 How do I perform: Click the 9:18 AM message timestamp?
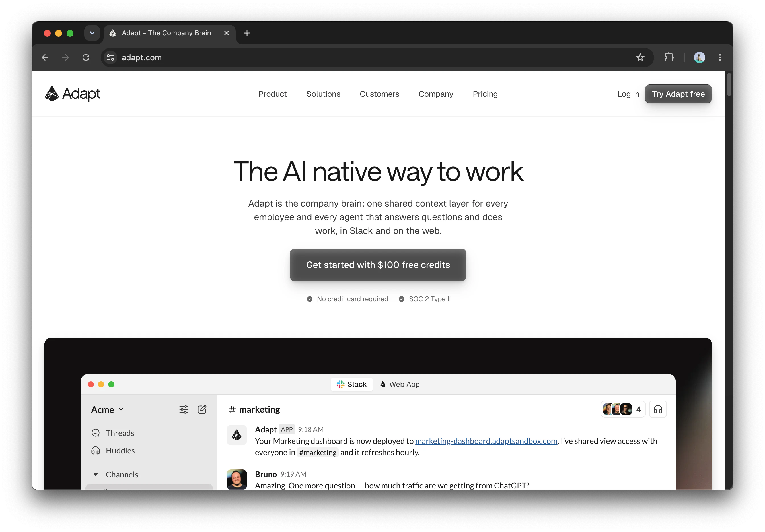coord(310,430)
